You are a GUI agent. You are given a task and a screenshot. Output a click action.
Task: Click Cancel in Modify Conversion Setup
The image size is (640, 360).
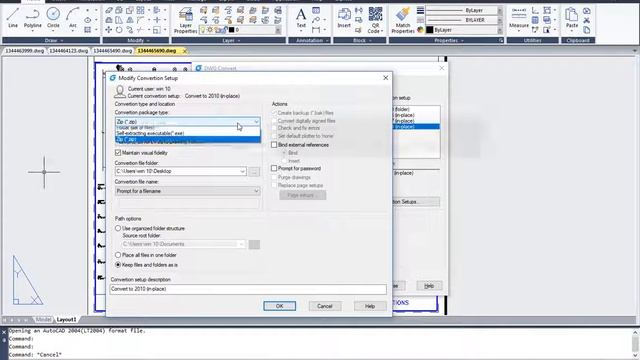click(325, 306)
